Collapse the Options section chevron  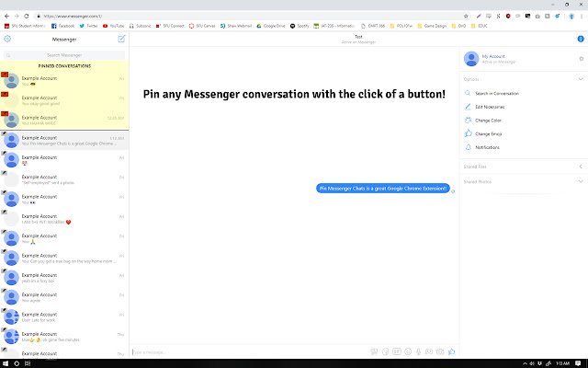(581, 79)
